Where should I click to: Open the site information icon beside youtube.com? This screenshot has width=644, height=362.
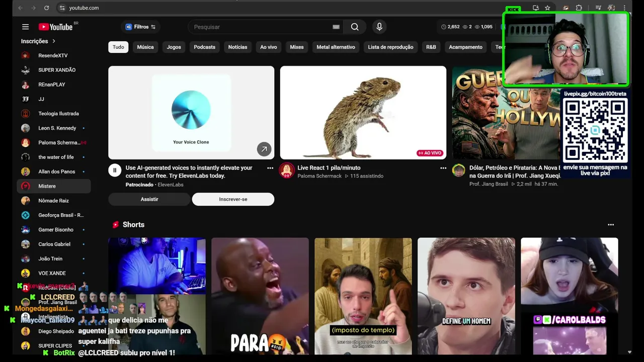(x=62, y=8)
